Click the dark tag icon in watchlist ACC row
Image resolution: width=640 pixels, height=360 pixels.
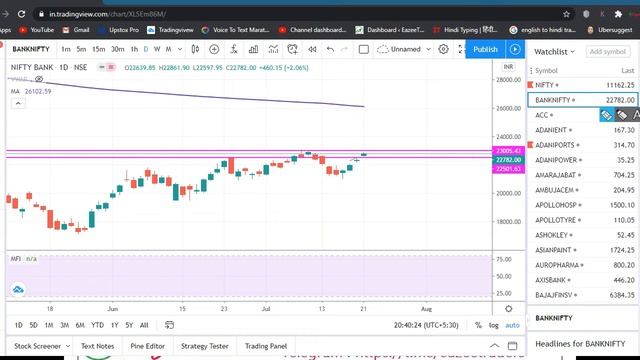(x=622, y=115)
